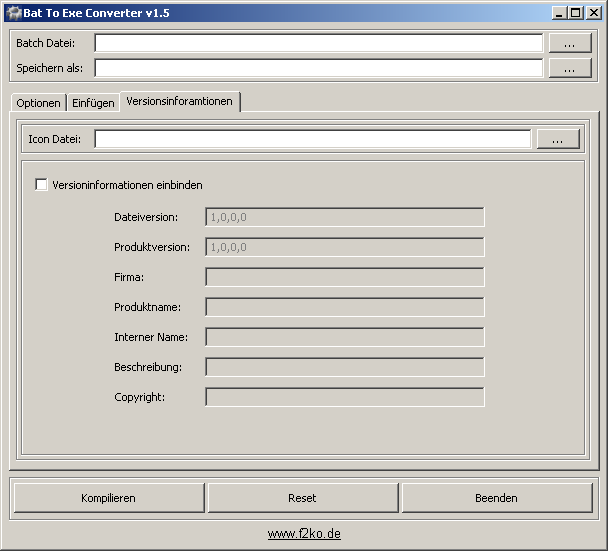The height and width of the screenshot is (551, 608).
Task: Focus the Speichern als input field
Action: (x=318, y=68)
